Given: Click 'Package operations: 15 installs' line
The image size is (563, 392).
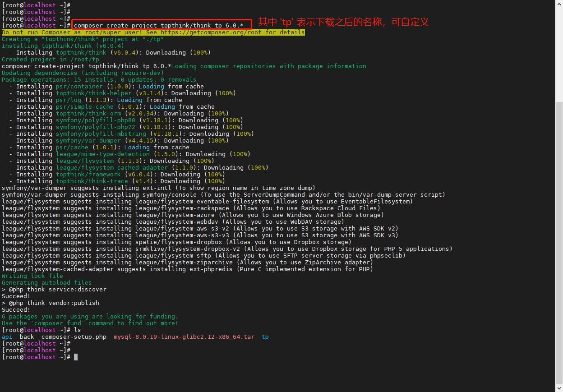Looking at the screenshot, I should (x=99, y=80).
